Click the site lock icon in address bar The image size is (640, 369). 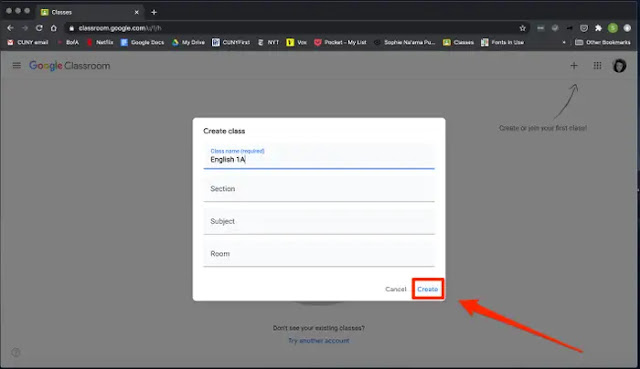pyautogui.click(x=71, y=28)
